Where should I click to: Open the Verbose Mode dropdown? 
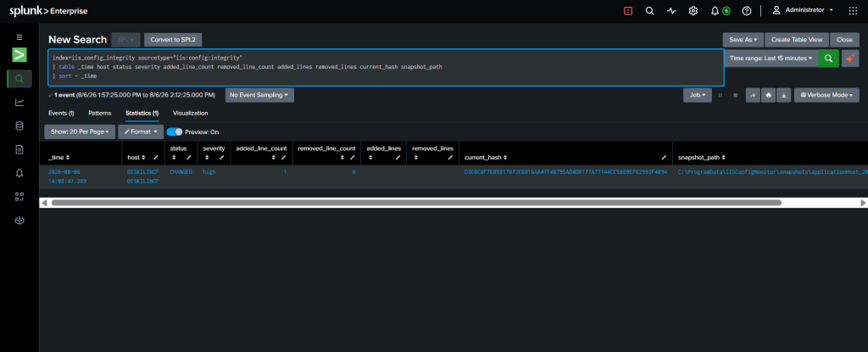(826, 95)
